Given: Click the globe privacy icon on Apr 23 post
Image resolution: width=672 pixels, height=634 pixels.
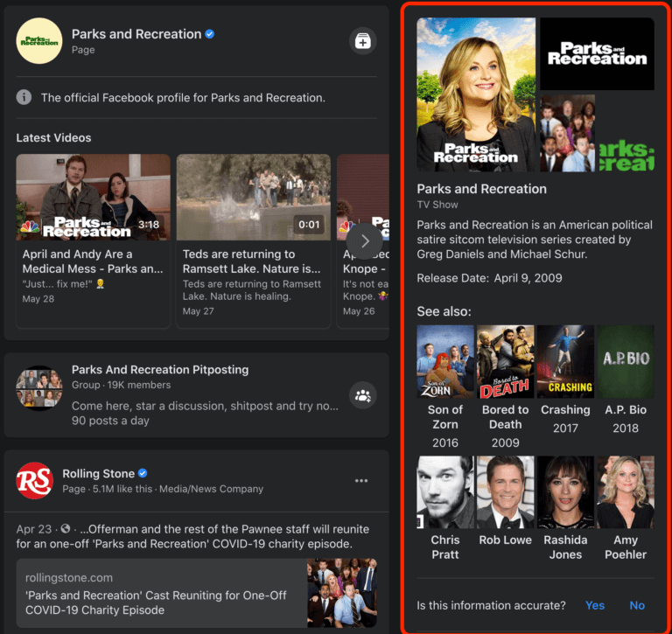Looking at the screenshot, I should 65,528.
